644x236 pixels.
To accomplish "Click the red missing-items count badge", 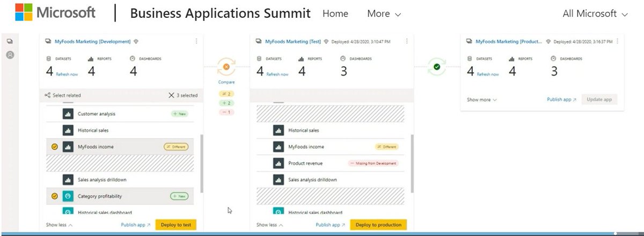I will pos(226,112).
